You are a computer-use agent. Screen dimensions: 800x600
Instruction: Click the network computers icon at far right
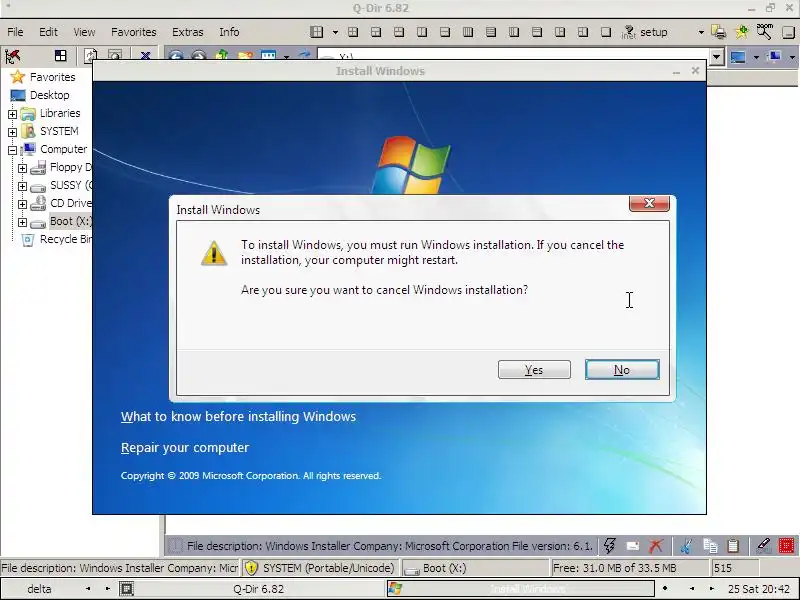[x=775, y=56]
